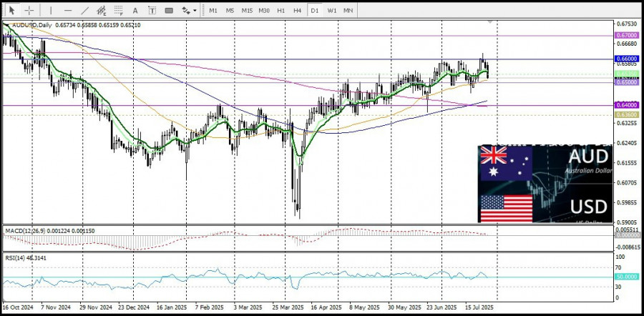Click the RSI 50.0000 level label
This screenshot has width=644, height=316.
627,277
